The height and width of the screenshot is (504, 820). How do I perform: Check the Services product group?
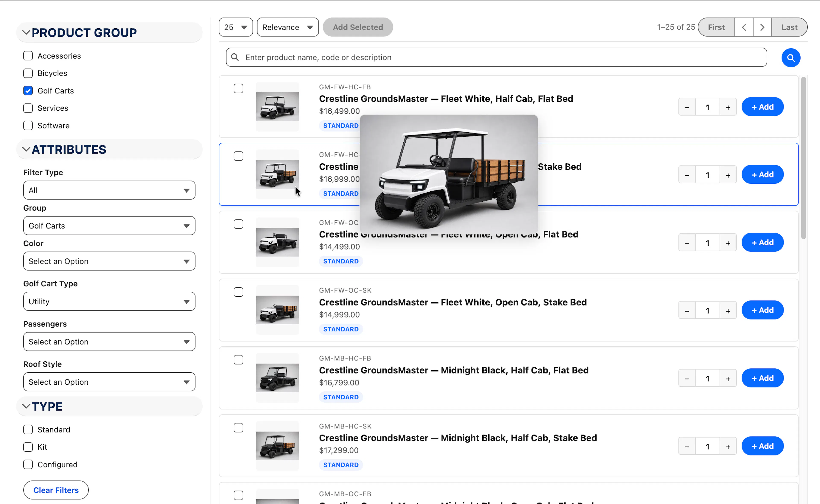28,108
